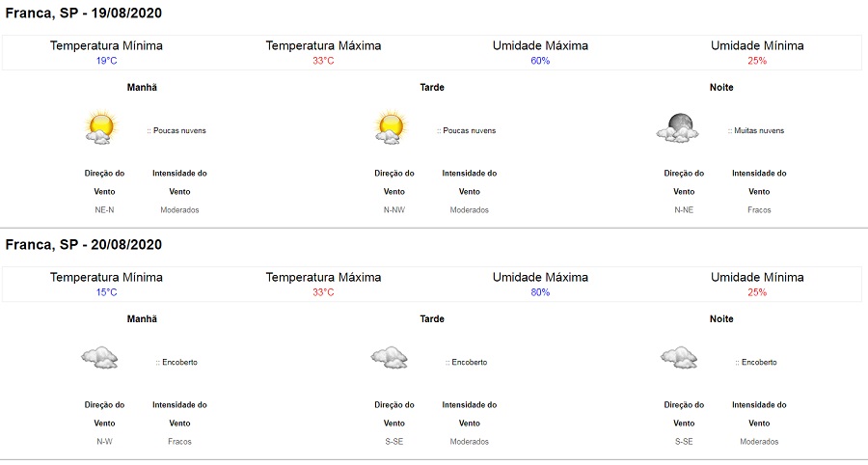Click the N-W wind direction on 20/08

coord(104,442)
